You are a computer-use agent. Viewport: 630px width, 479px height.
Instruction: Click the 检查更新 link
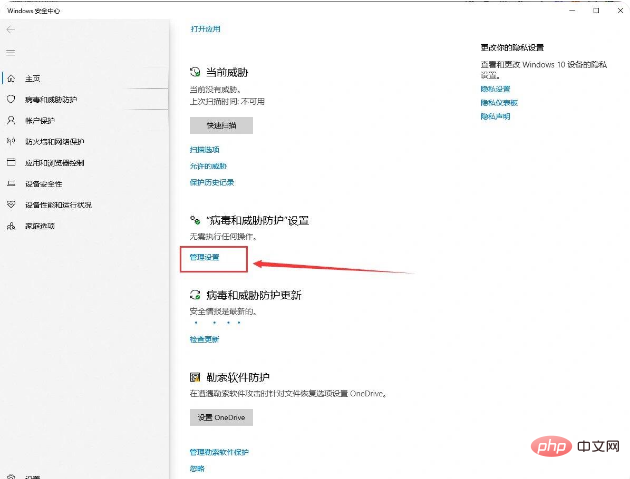coord(204,339)
